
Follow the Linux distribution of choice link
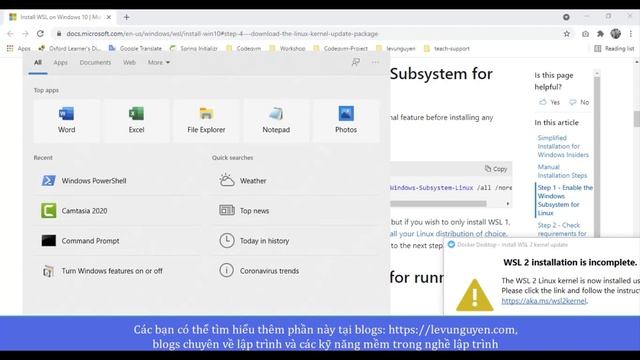coord(448,234)
